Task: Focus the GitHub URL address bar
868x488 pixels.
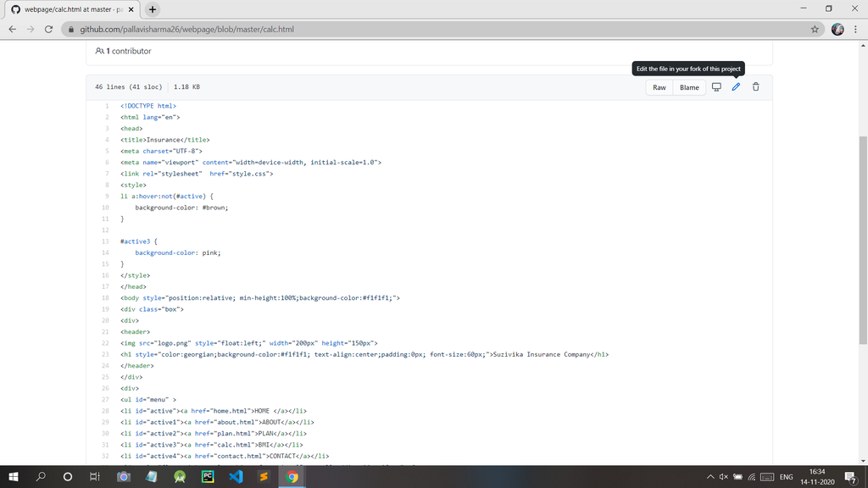Action: point(442,30)
